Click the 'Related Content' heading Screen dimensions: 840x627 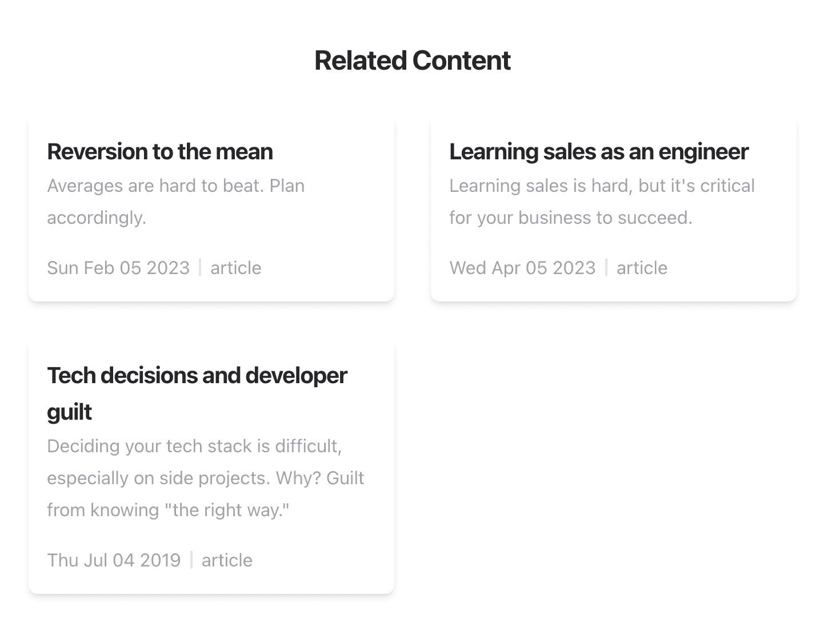413,61
